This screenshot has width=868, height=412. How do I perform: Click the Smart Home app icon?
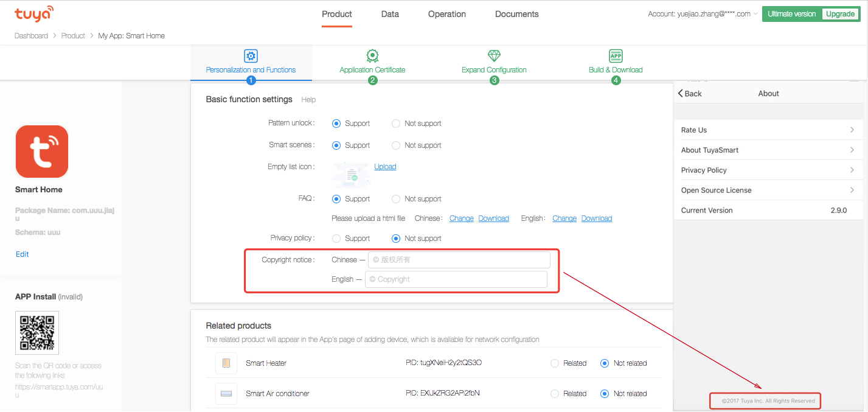click(42, 152)
